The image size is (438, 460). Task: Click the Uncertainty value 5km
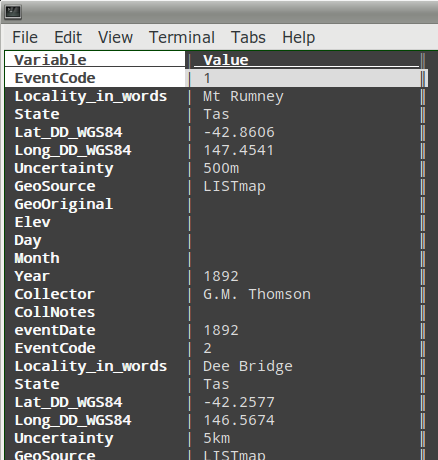pyautogui.click(x=217, y=438)
